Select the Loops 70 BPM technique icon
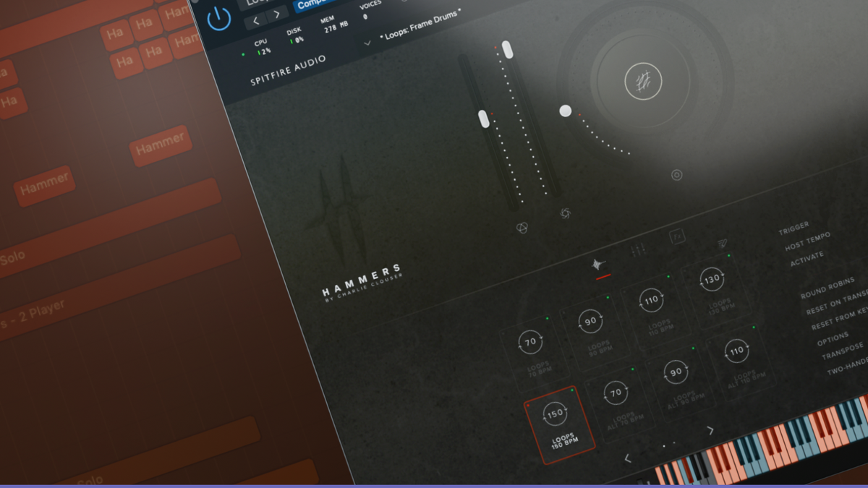Image resolution: width=868 pixels, height=488 pixels. pyautogui.click(x=531, y=342)
